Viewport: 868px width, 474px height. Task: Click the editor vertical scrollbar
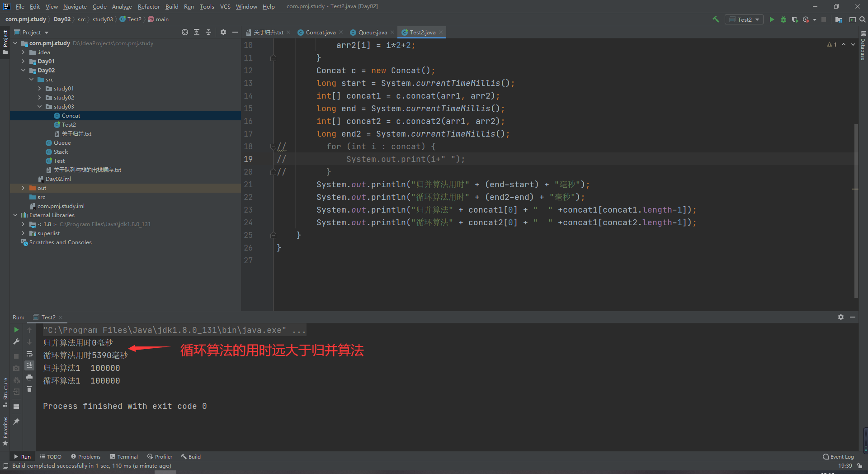point(856,210)
